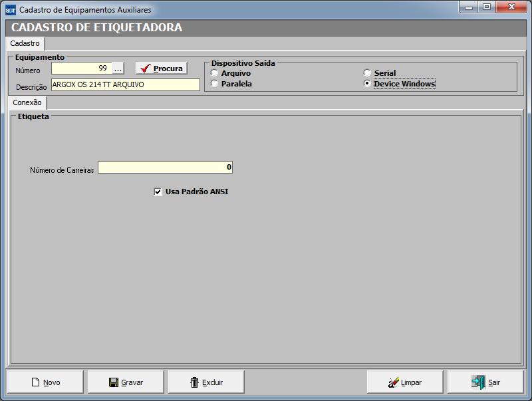532x401 pixels.
Task: Open equipment lookup with ellipsis button
Action: pyautogui.click(x=118, y=68)
